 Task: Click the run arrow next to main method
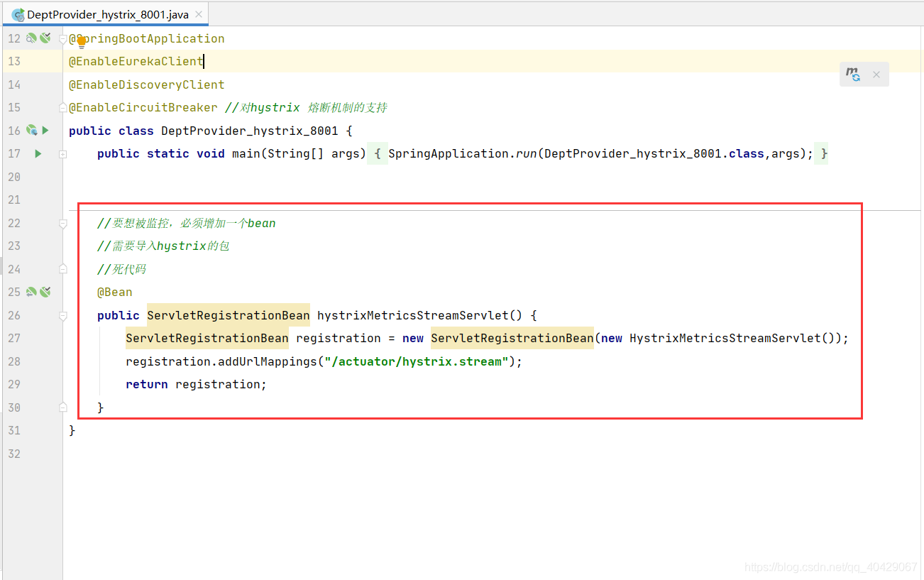tap(38, 153)
